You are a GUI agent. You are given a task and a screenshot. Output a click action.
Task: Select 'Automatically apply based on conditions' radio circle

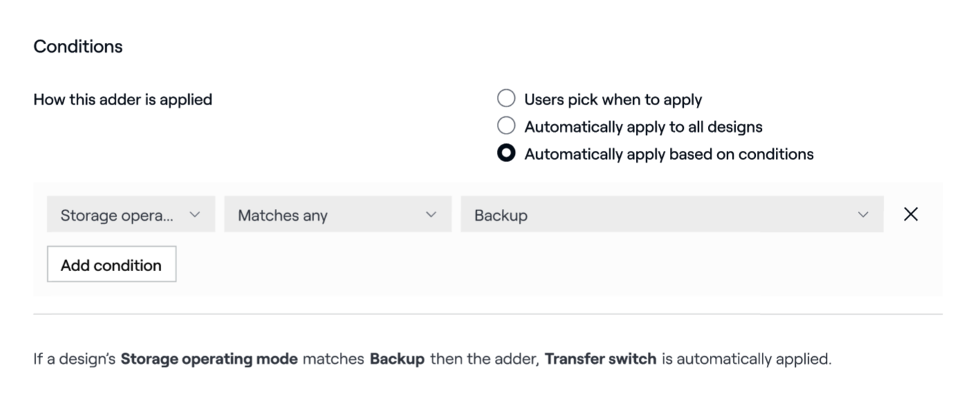[x=507, y=154]
